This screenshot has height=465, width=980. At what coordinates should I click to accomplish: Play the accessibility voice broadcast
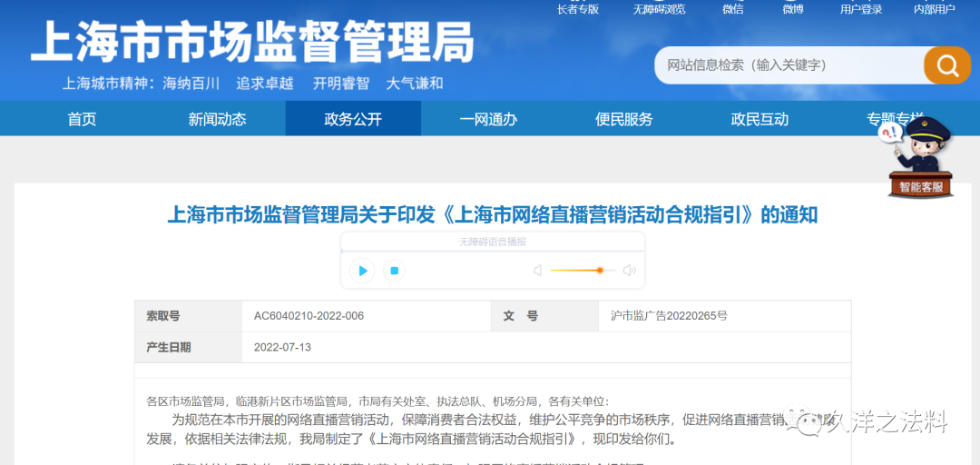362,271
